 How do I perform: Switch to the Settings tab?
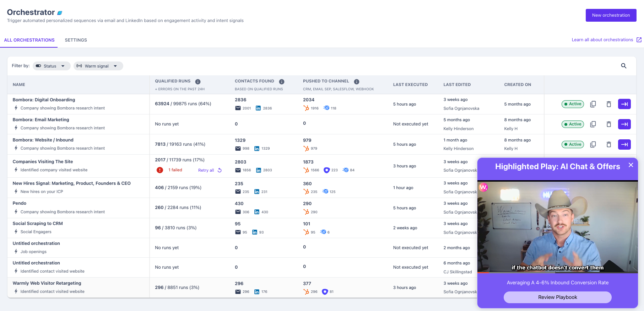click(76, 40)
